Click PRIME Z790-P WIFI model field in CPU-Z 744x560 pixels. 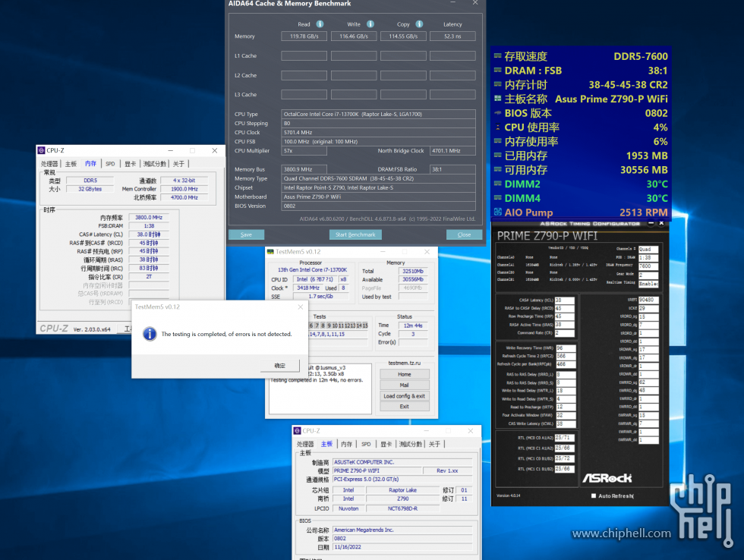pos(377,471)
